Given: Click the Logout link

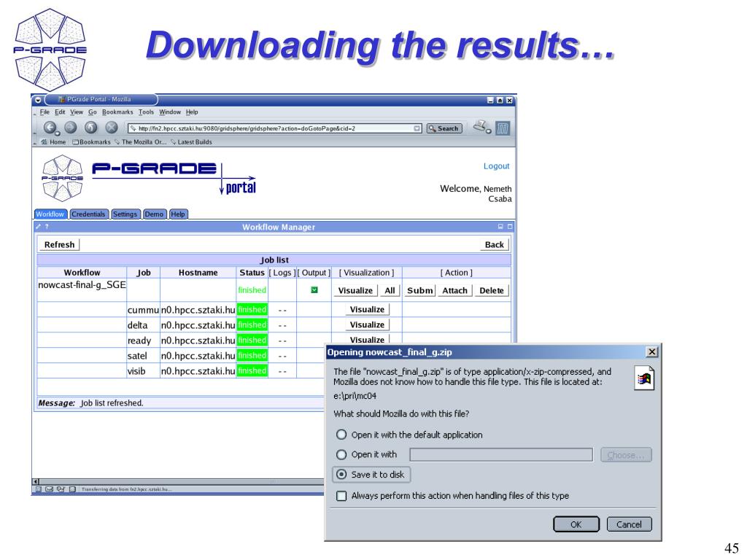Looking at the screenshot, I should (496, 166).
